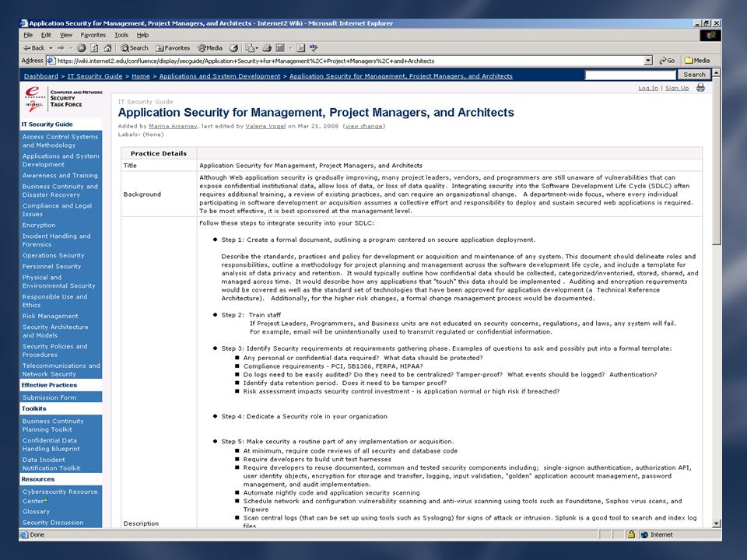
Task: Open the Glossary sidebar link
Action: [x=36, y=512]
